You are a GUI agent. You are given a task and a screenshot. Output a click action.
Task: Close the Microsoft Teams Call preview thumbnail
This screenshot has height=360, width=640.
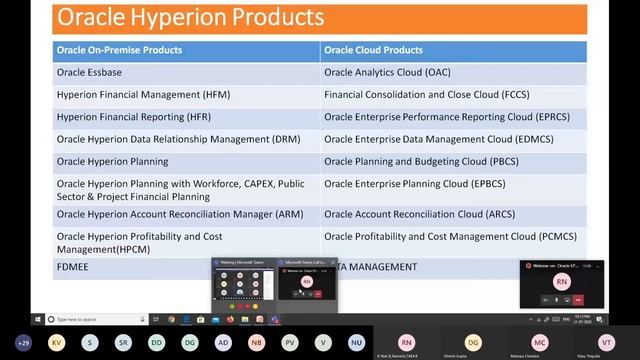333,262
